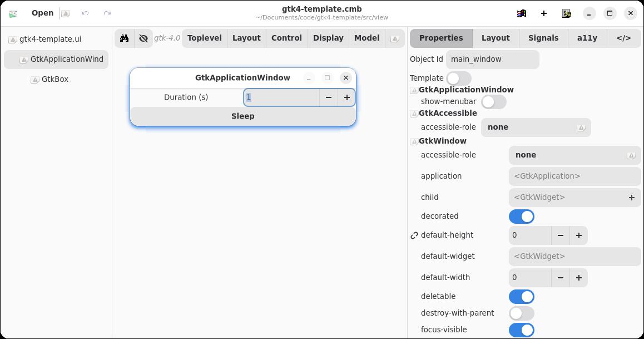Click the binoculars search icon
This screenshot has width=644, height=339.
[124, 38]
